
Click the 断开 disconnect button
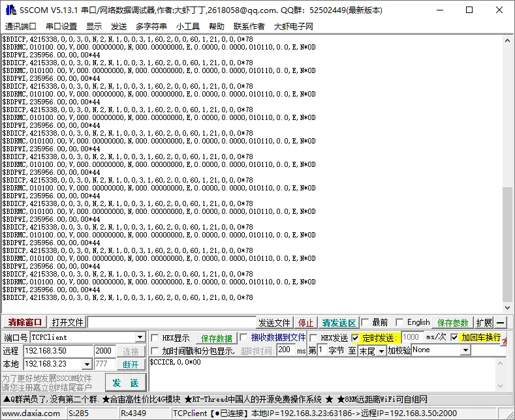tap(131, 365)
